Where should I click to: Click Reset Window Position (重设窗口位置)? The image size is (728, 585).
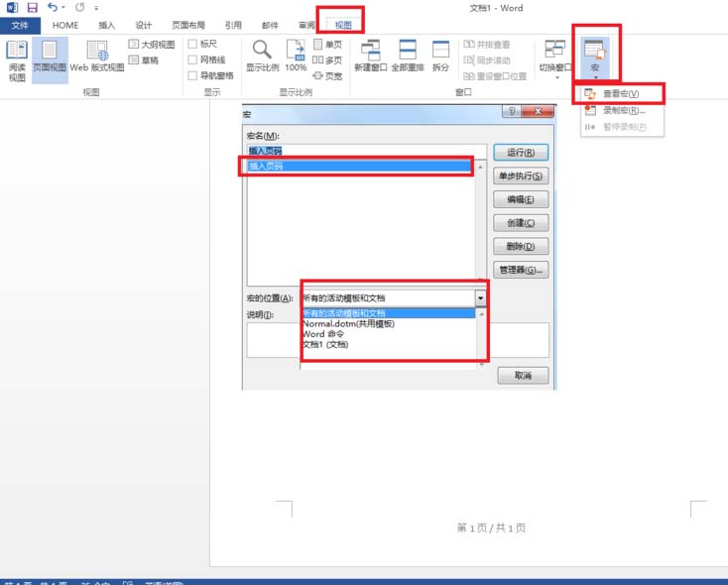coord(495,75)
